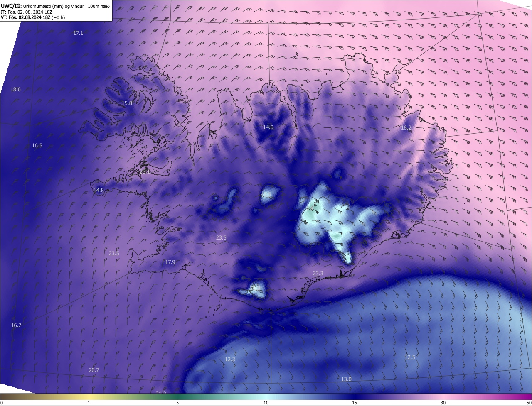Click the 16.5 value label
The height and width of the screenshot is (406, 532).
[x=37, y=145]
